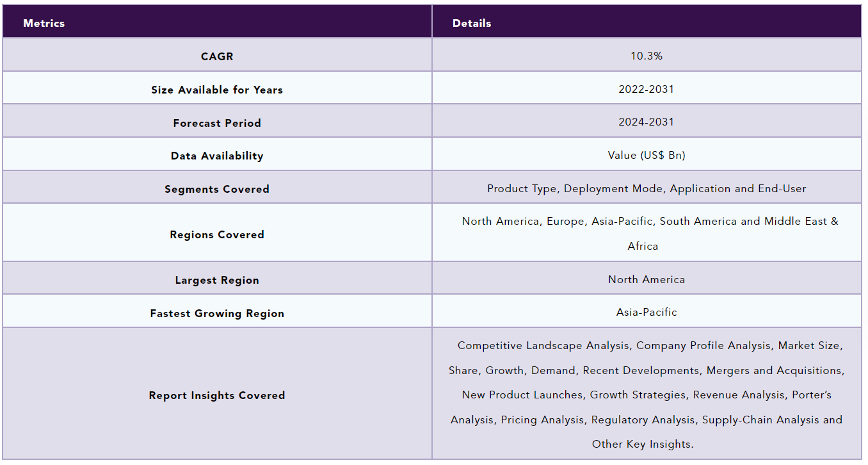This screenshot has height=465, width=868.
Task: Select the Report Insights Covered label
Action: (217, 395)
